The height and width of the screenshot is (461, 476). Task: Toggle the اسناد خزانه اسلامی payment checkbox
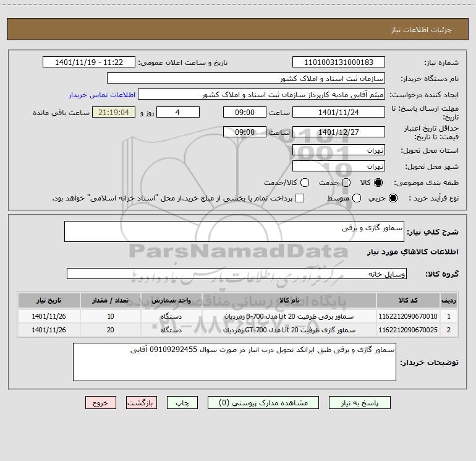click(300, 198)
